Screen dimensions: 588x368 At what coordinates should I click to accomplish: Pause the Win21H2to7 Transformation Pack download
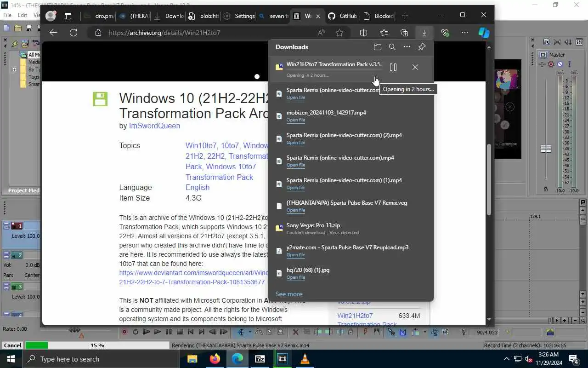393,67
